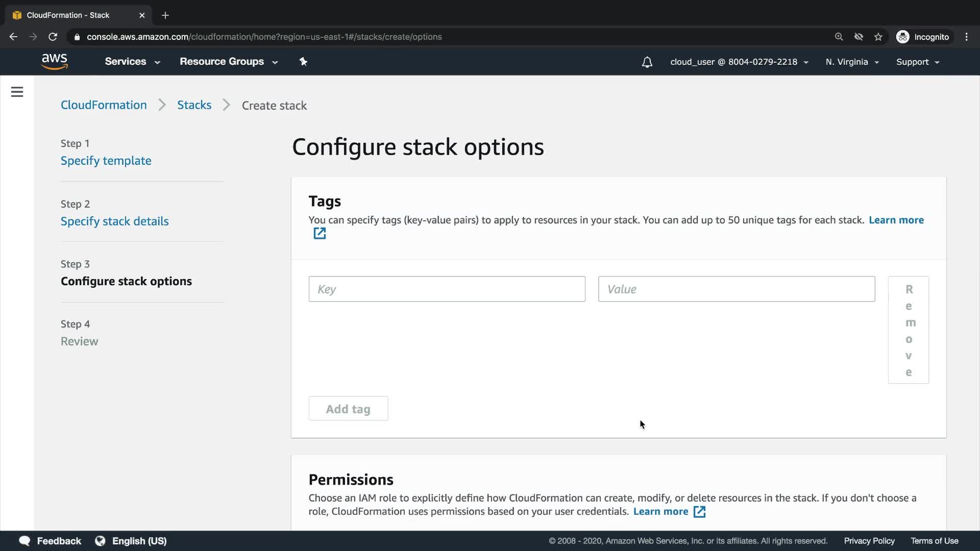980x551 pixels.
Task: Open the notifications bell
Action: tap(647, 62)
